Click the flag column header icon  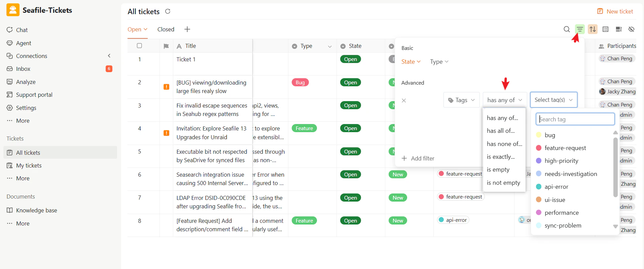pos(166,46)
